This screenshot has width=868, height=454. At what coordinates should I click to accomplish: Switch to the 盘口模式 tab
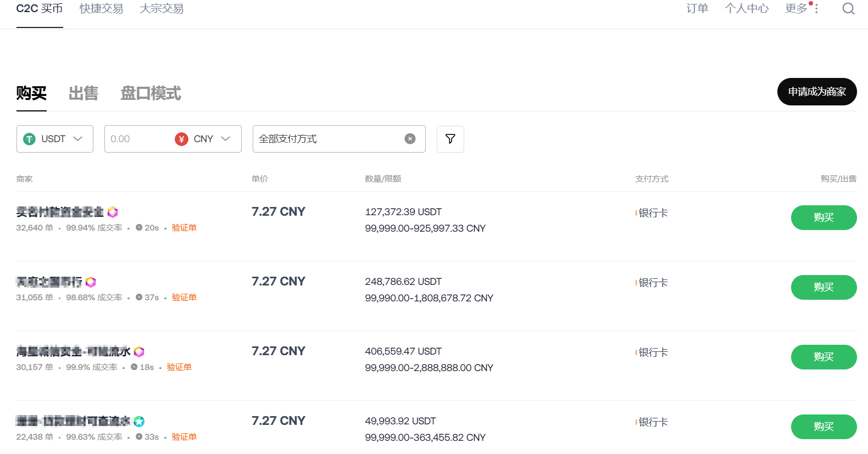(x=151, y=93)
